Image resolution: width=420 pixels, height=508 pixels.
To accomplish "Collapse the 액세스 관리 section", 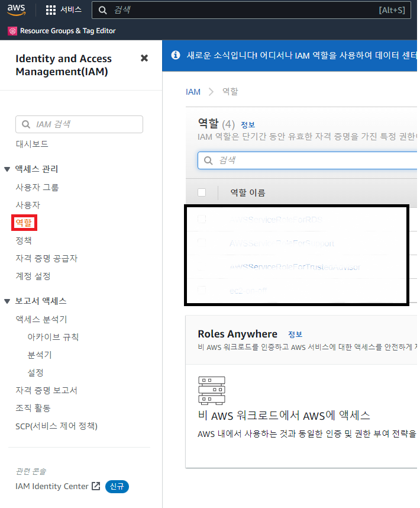I will (x=7, y=169).
